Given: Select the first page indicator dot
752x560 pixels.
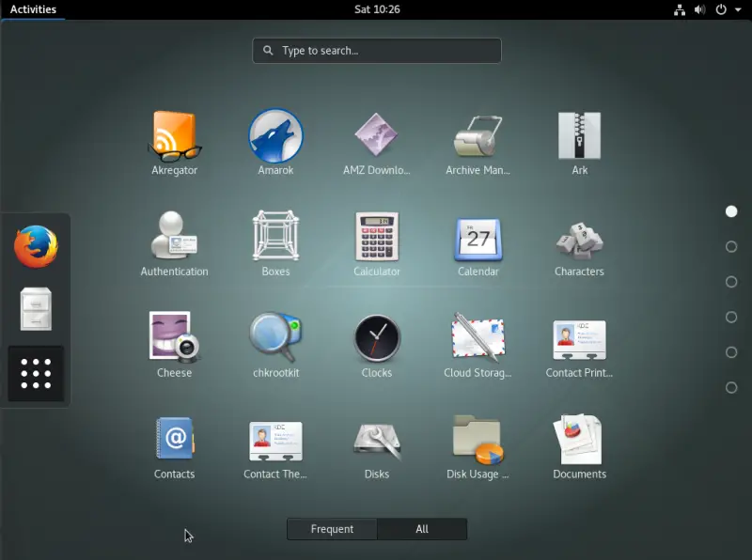Looking at the screenshot, I should tap(730, 211).
